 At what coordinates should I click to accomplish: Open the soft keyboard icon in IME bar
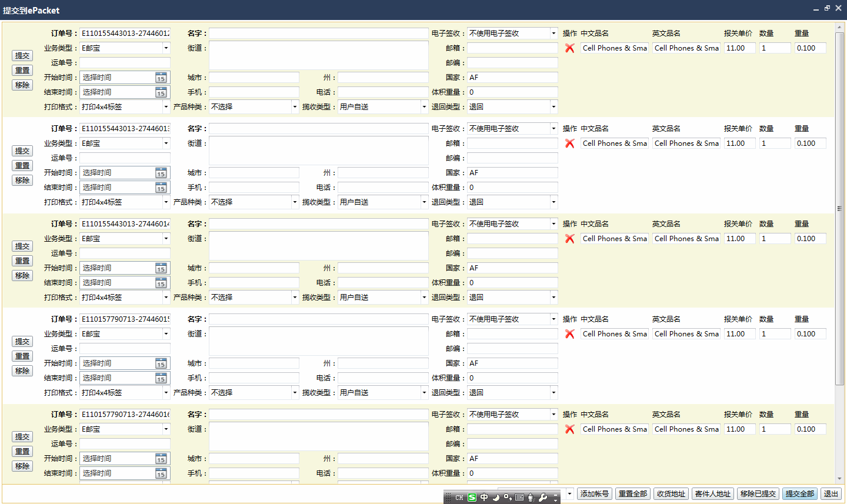pyautogui.click(x=519, y=498)
